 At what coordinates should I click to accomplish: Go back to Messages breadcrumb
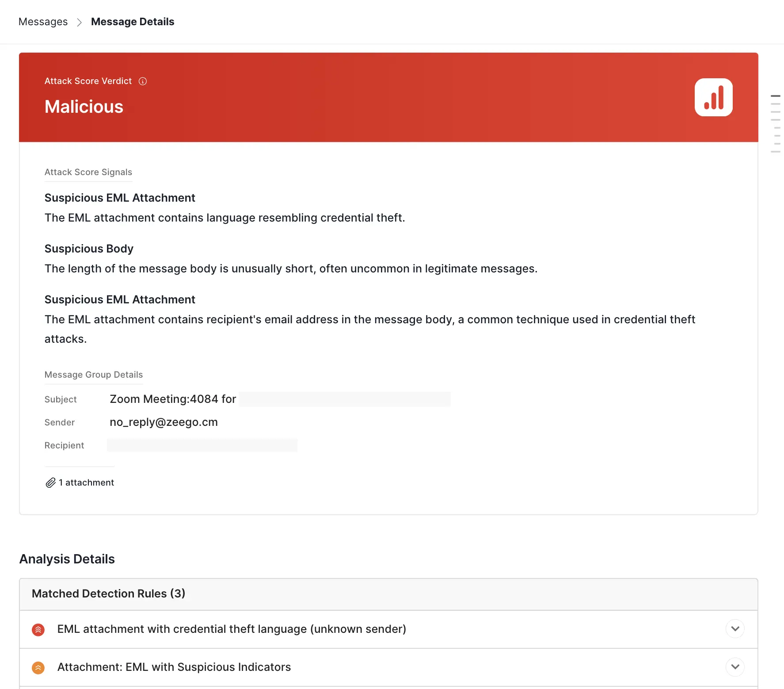pos(43,22)
